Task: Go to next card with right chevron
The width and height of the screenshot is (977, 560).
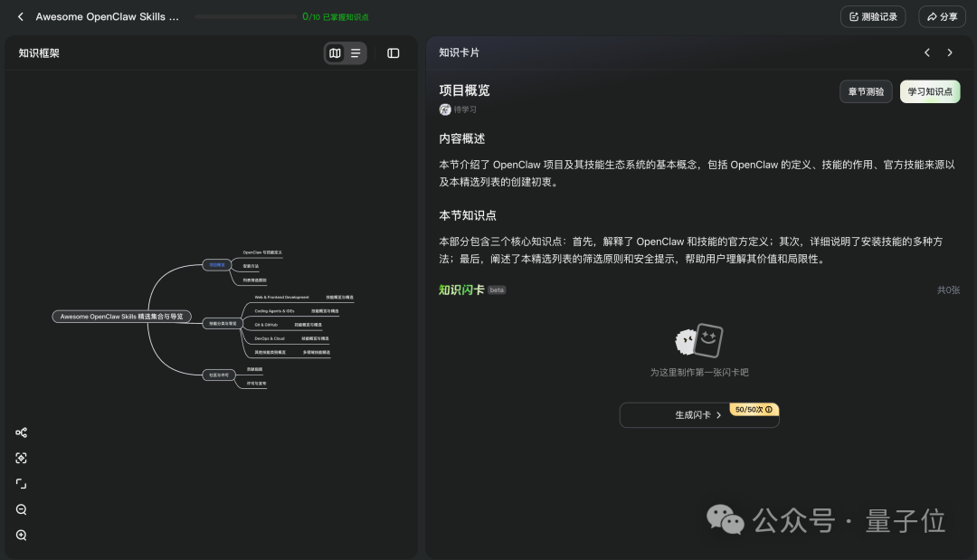Action: (949, 52)
